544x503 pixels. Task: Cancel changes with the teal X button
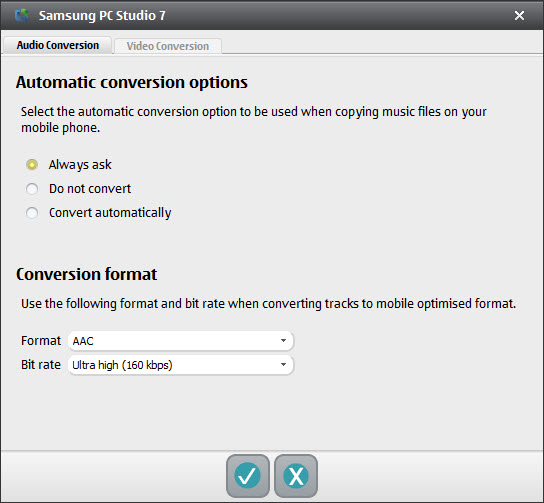[x=296, y=476]
